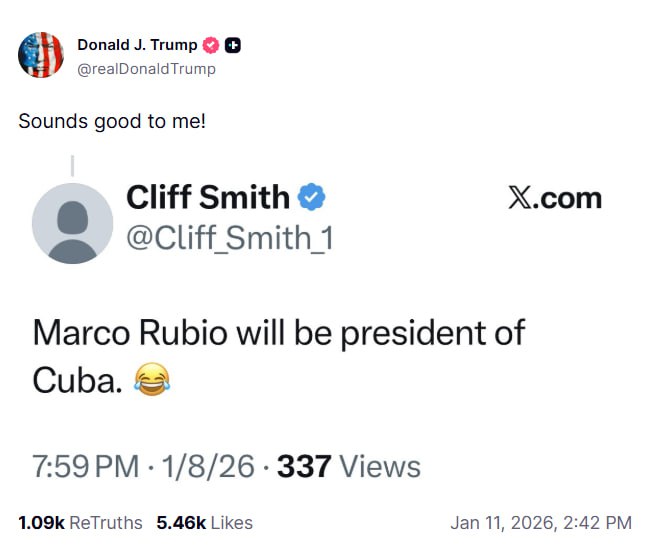Click the thread line above quoted avatar
The height and width of the screenshot is (551, 650).
click(72, 165)
